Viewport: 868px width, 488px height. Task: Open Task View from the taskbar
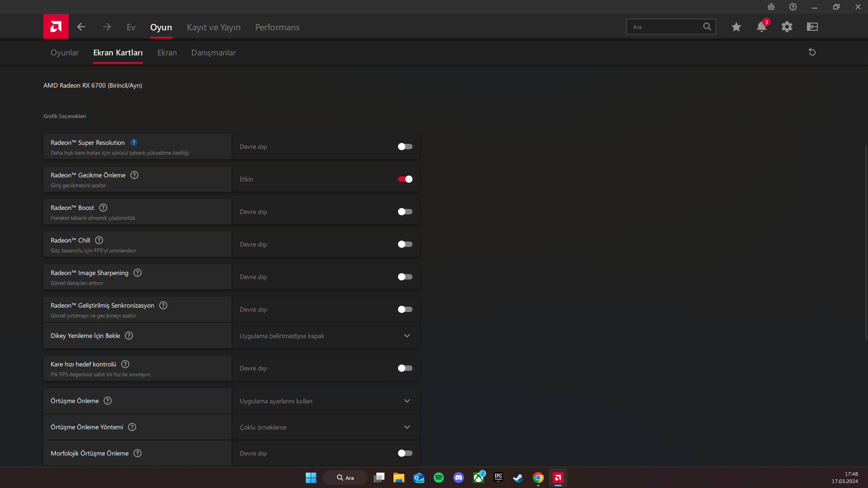coord(379,478)
